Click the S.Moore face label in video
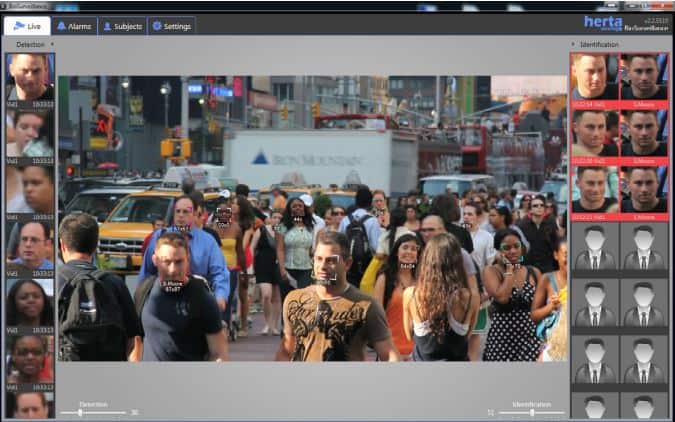675x422 pixels. (174, 285)
